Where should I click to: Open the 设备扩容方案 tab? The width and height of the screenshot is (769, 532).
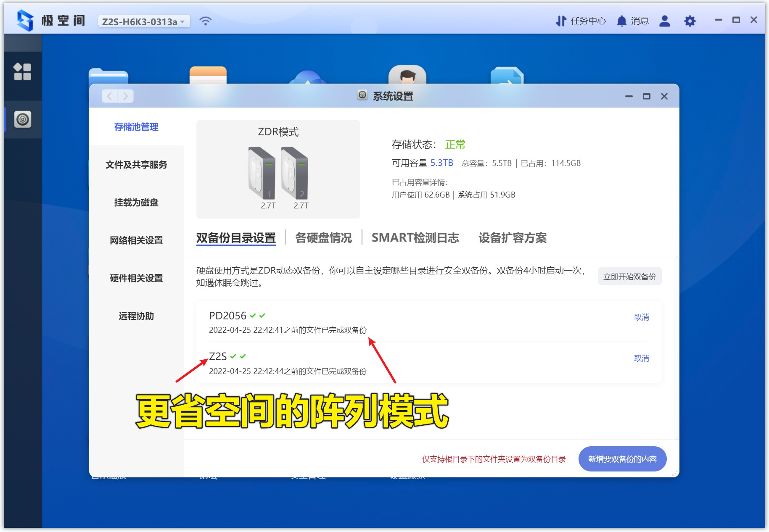click(x=513, y=237)
